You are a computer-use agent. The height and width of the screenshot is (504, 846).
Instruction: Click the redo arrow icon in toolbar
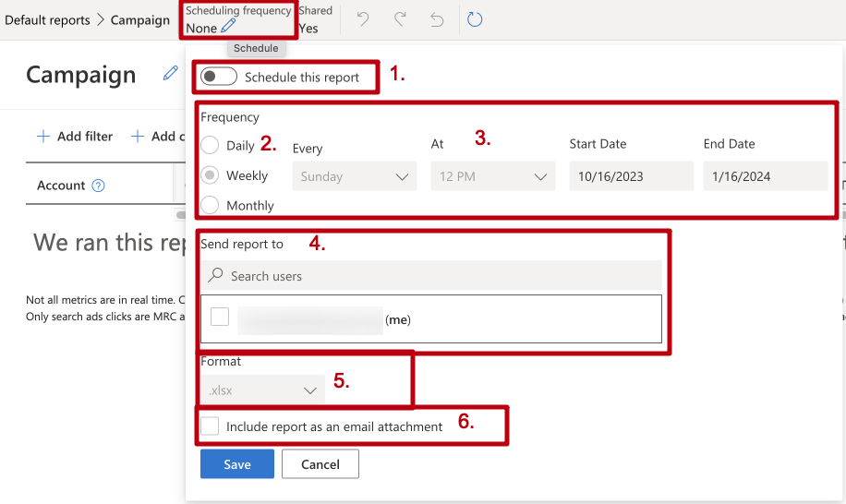coord(400,19)
